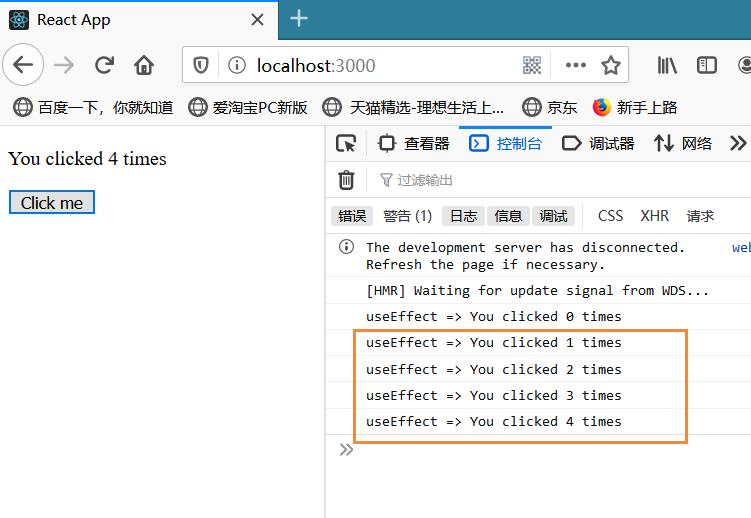Select log 'useEffect => You clicked 0 times'
751x518 pixels.
point(493,316)
